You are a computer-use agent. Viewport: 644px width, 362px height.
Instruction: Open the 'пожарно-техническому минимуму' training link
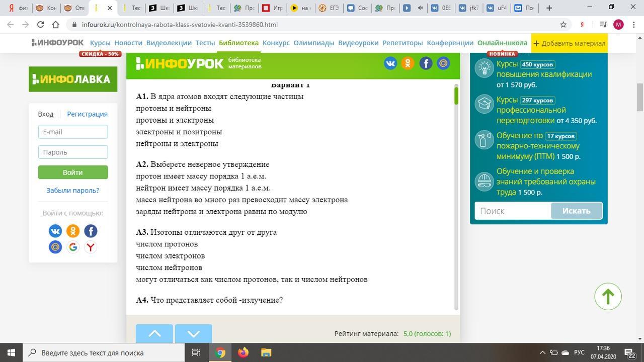[x=538, y=151]
